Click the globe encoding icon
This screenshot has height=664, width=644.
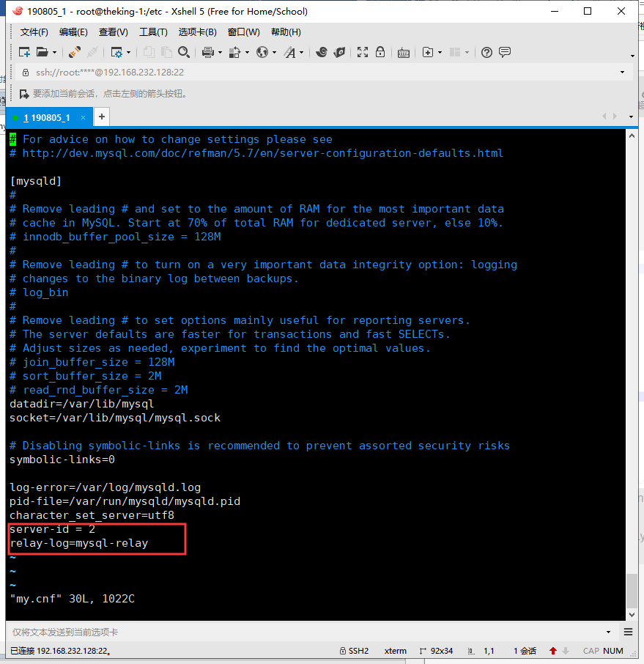[x=262, y=52]
